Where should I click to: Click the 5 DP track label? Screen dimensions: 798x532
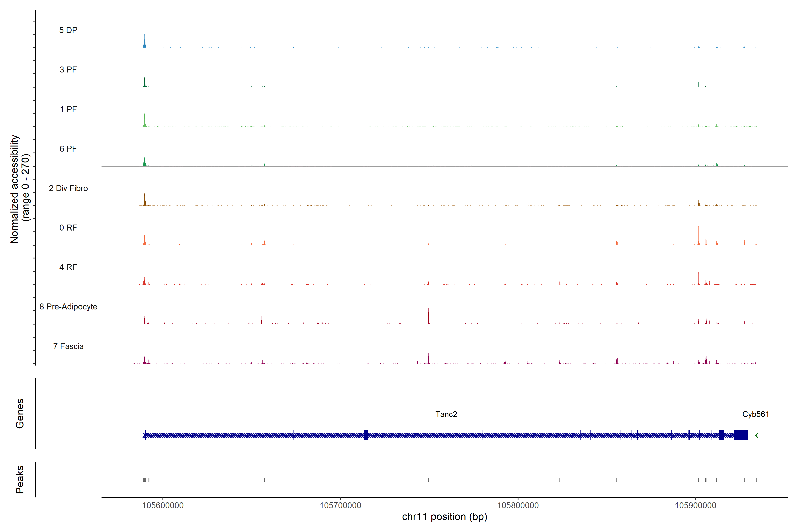[x=68, y=30]
